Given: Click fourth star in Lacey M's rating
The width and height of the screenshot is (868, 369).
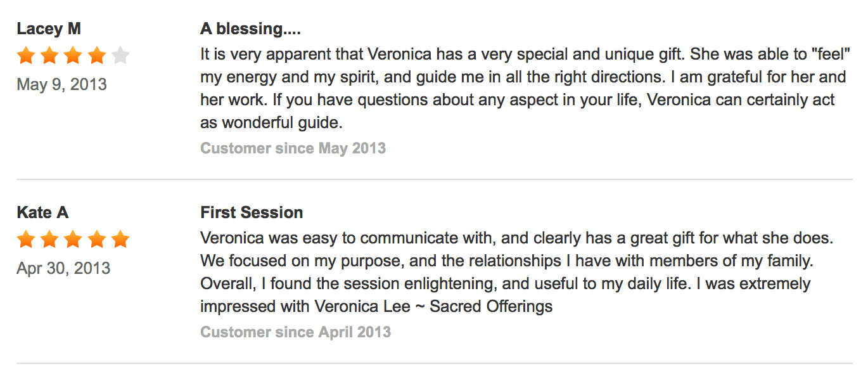Looking at the screenshot, I should [96, 56].
